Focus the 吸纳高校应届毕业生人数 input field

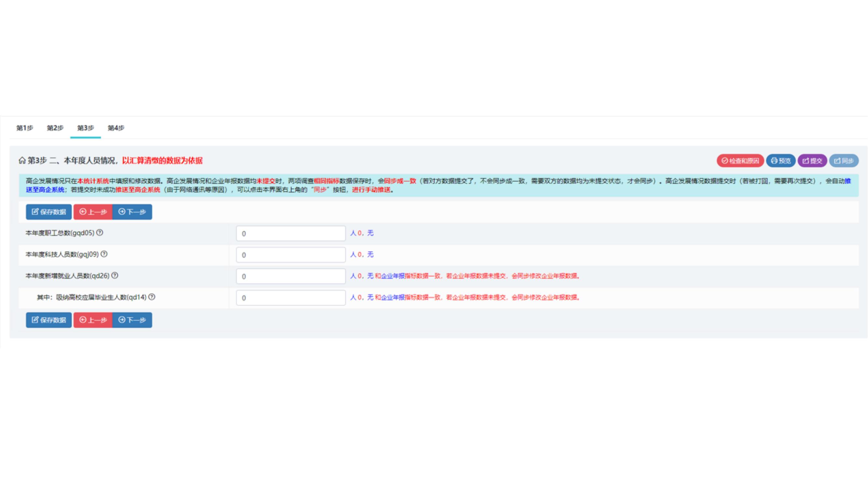click(290, 298)
